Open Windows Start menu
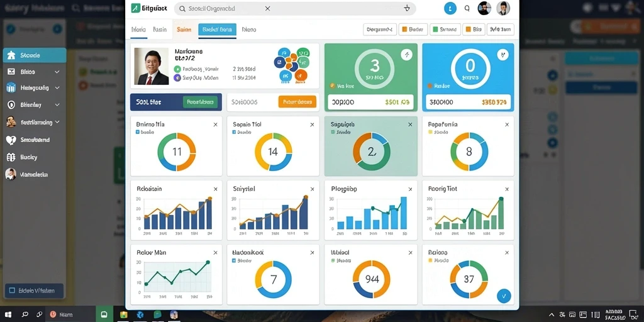This screenshot has height=322, width=644. pyautogui.click(x=8, y=314)
